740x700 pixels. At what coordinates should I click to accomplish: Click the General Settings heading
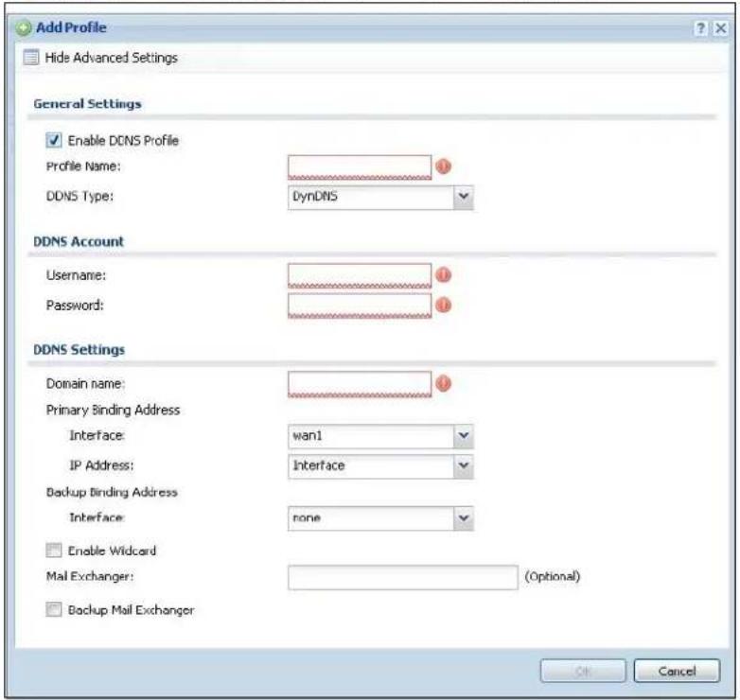coord(87,104)
